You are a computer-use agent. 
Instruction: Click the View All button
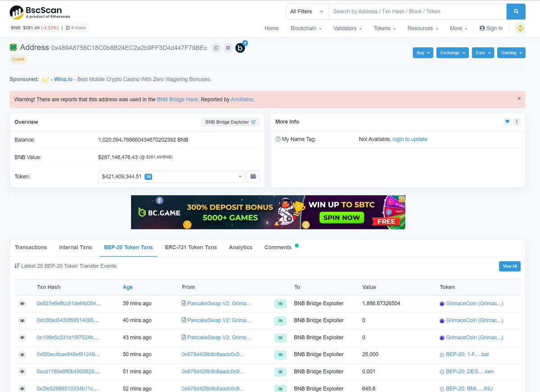510,266
